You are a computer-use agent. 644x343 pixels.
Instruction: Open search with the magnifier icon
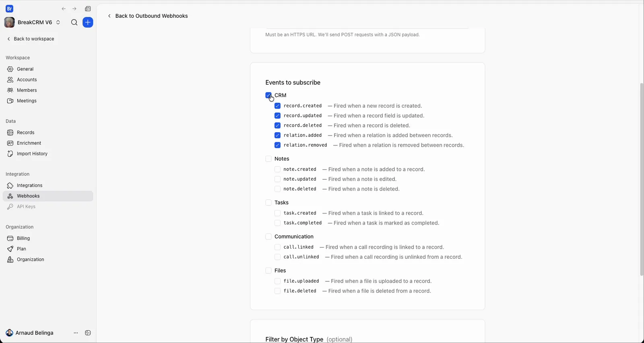[x=74, y=23]
